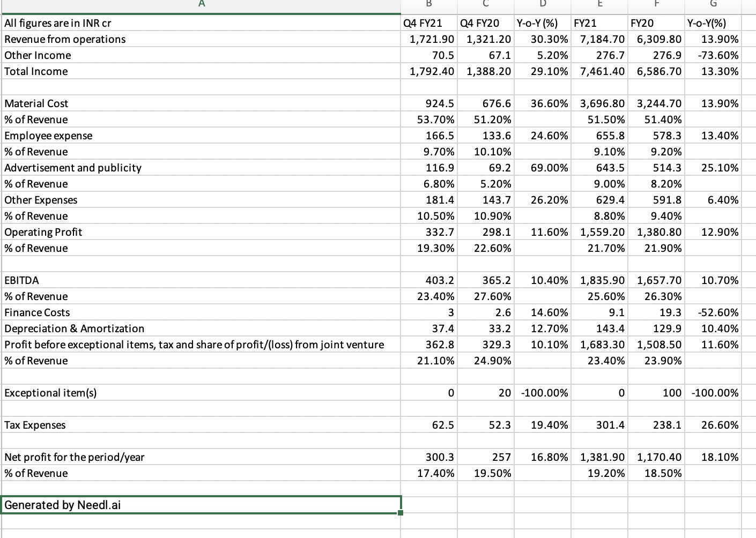Click the 'Revenue from operations' label cell
This screenshot has width=756, height=538.
click(201, 39)
